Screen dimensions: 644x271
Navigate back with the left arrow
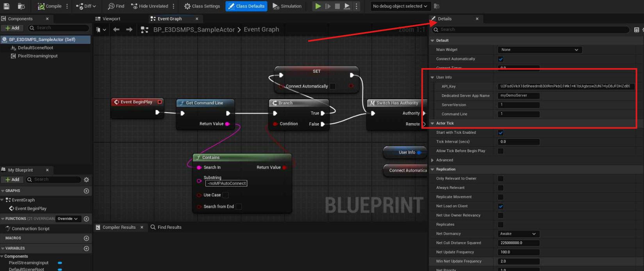point(116,30)
